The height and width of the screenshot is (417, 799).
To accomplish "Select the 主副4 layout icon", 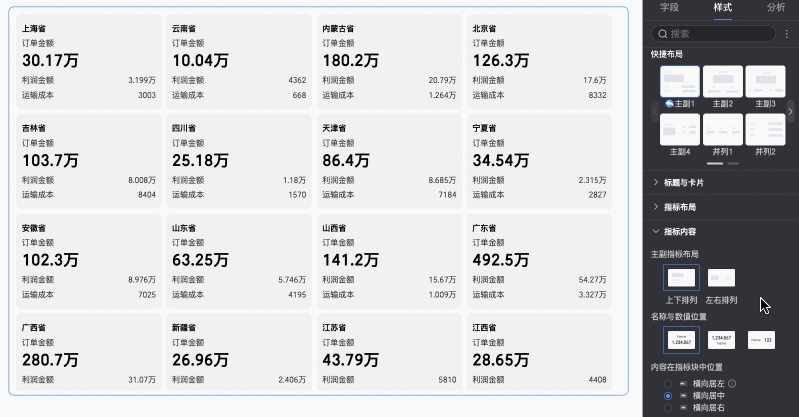I will coord(680,129).
